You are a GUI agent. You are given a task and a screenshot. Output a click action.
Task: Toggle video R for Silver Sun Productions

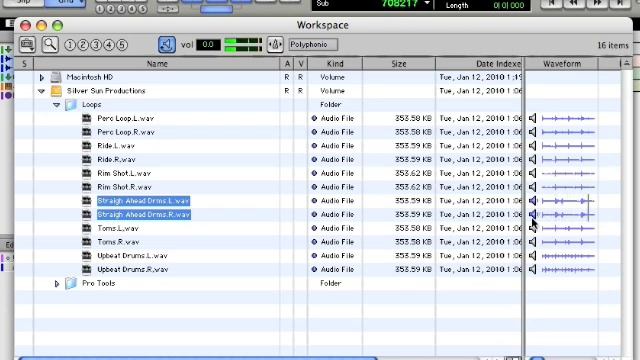point(300,91)
